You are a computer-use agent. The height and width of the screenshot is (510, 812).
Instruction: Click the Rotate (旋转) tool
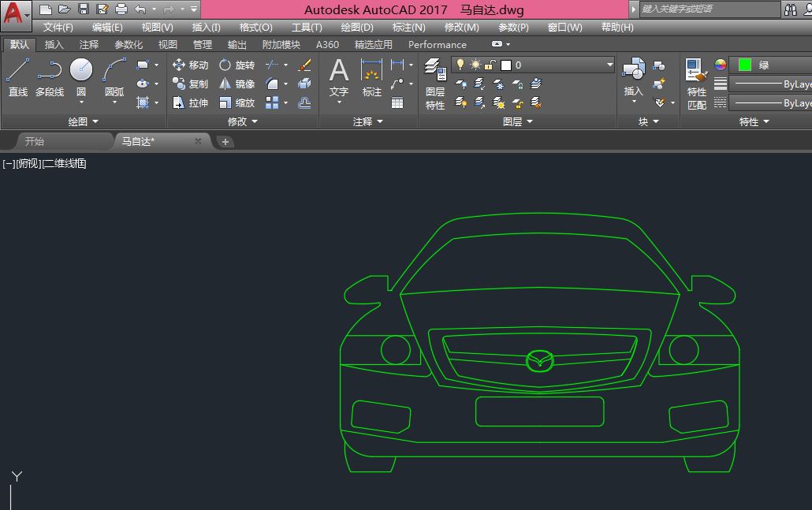click(237, 65)
